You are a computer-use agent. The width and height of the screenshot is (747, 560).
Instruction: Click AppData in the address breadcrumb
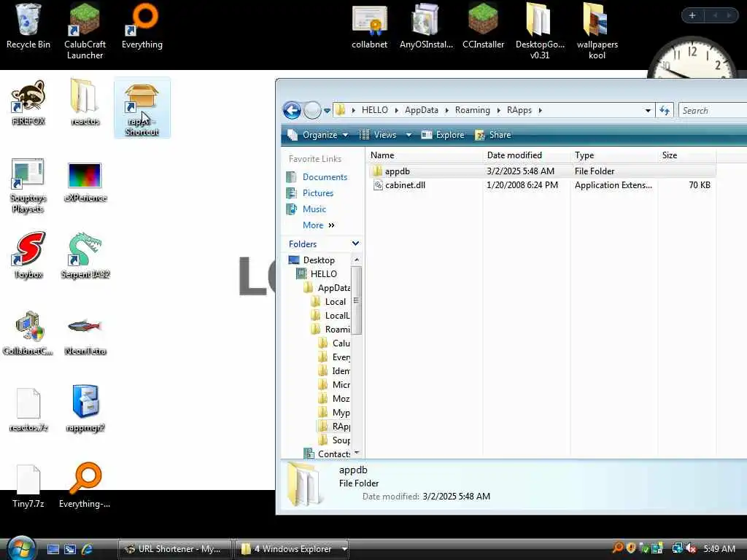(421, 110)
